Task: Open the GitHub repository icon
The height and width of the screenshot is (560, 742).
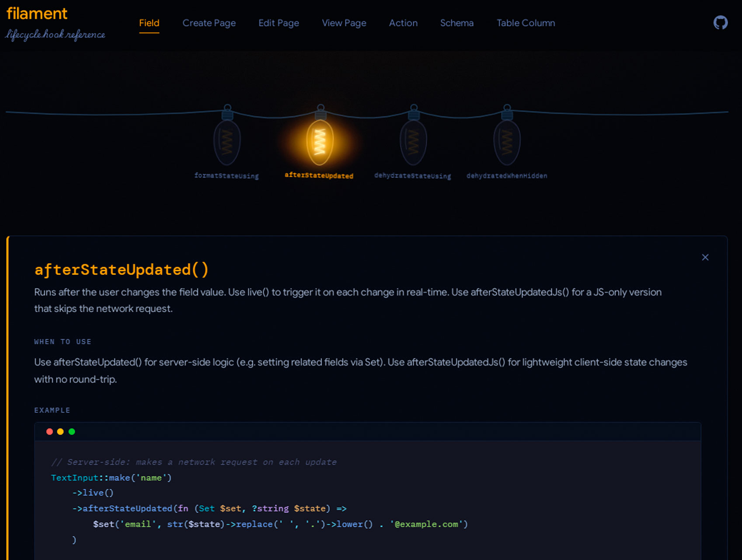Action: point(720,23)
